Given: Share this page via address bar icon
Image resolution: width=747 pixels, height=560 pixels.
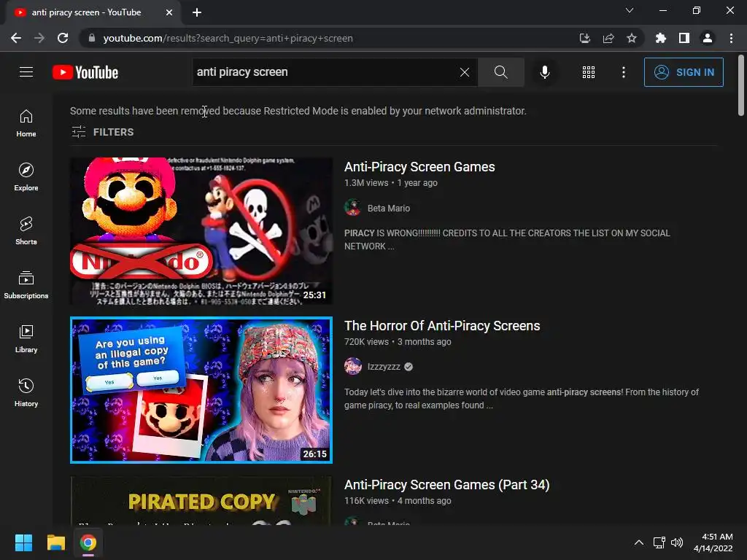Looking at the screenshot, I should coord(608,38).
